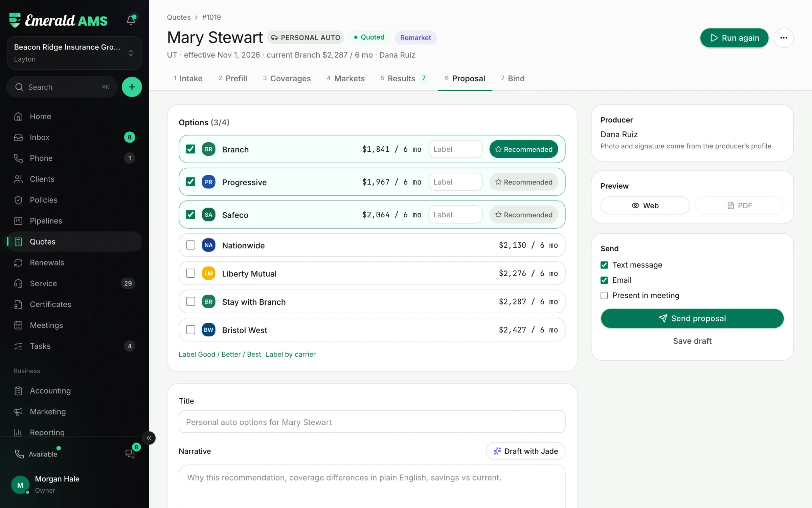This screenshot has height=508, width=812.
Task: Open Certificates in the sidebar
Action: point(74,304)
